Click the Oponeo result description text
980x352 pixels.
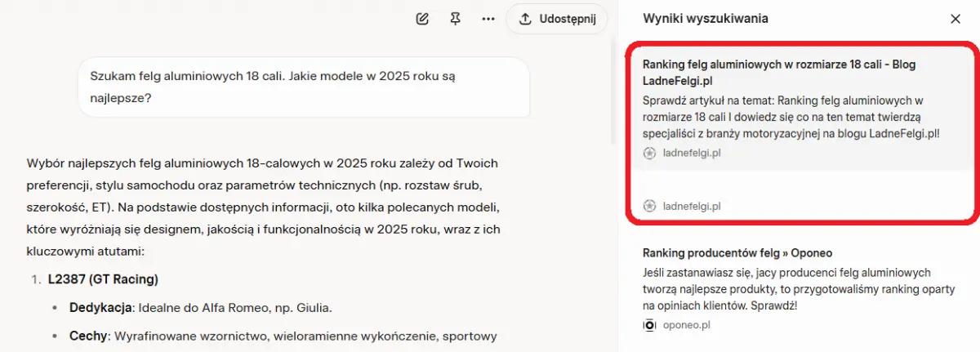(786, 288)
